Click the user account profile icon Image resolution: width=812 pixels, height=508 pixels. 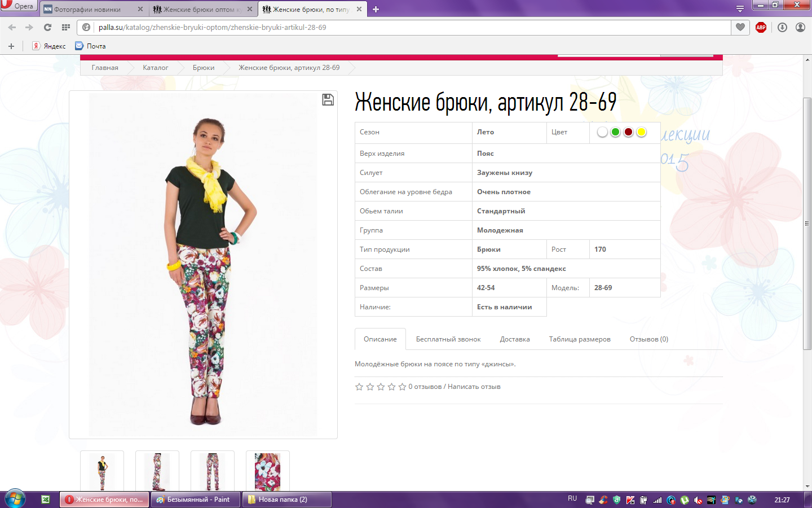[x=800, y=27]
